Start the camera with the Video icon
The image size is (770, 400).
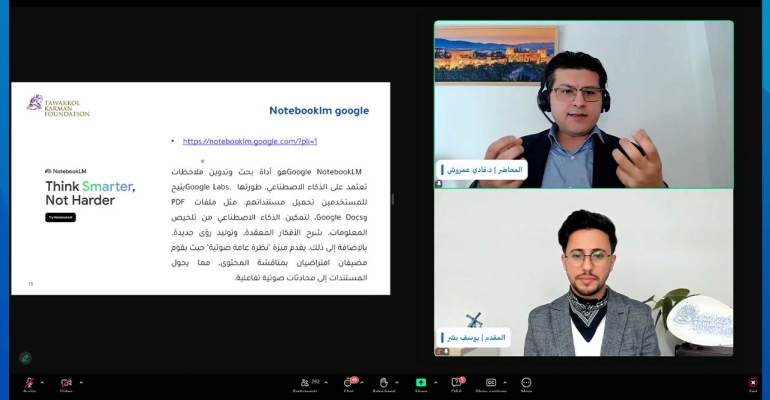point(66,382)
